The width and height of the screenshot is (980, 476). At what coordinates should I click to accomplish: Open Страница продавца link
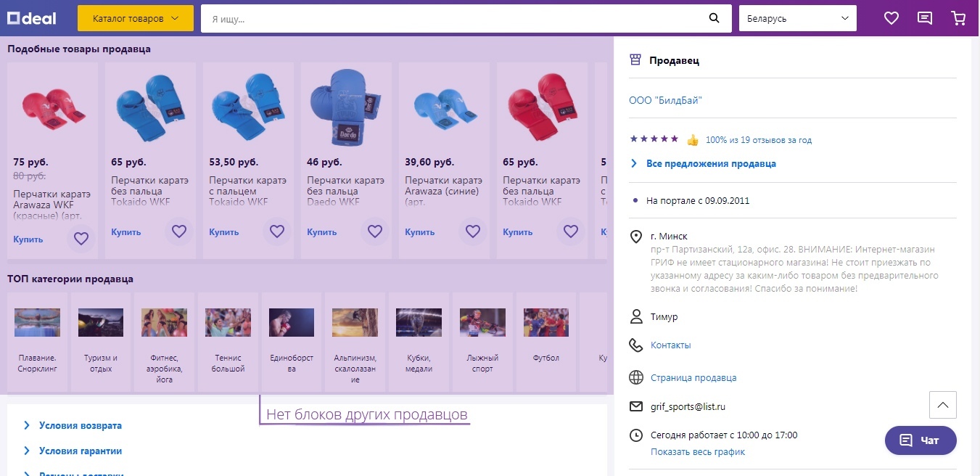[x=693, y=378]
